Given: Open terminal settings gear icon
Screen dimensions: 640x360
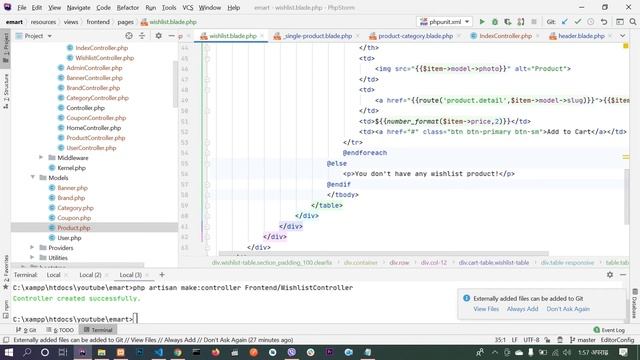Looking at the screenshot, I should (610, 275).
